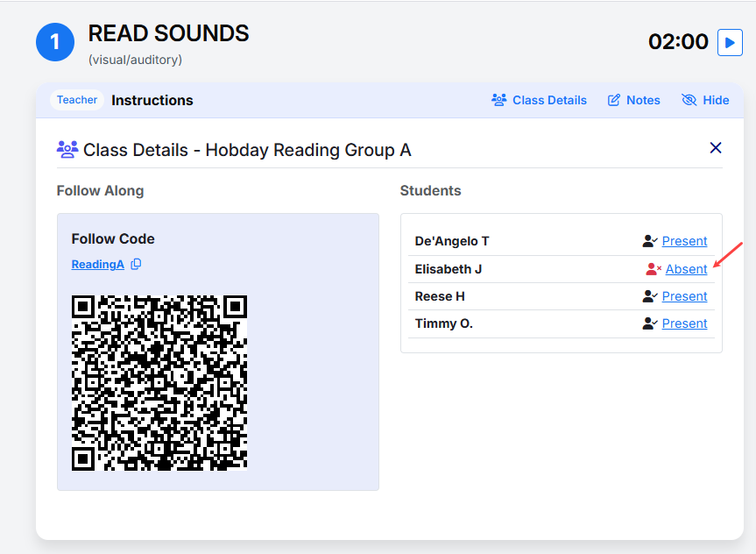Click the Class Details people icon in header
Viewport: 756px width, 554px height.
pyautogui.click(x=499, y=100)
